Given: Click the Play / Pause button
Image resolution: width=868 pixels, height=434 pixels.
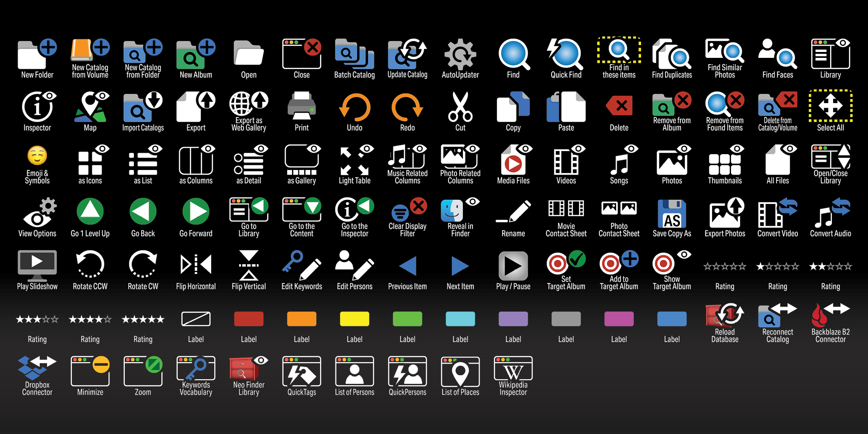Looking at the screenshot, I should click(513, 266).
